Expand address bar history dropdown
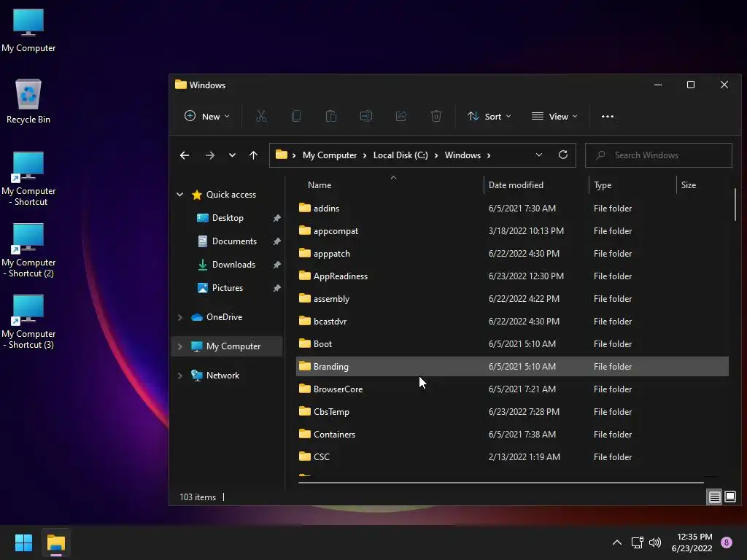747x560 pixels. pyautogui.click(x=539, y=155)
